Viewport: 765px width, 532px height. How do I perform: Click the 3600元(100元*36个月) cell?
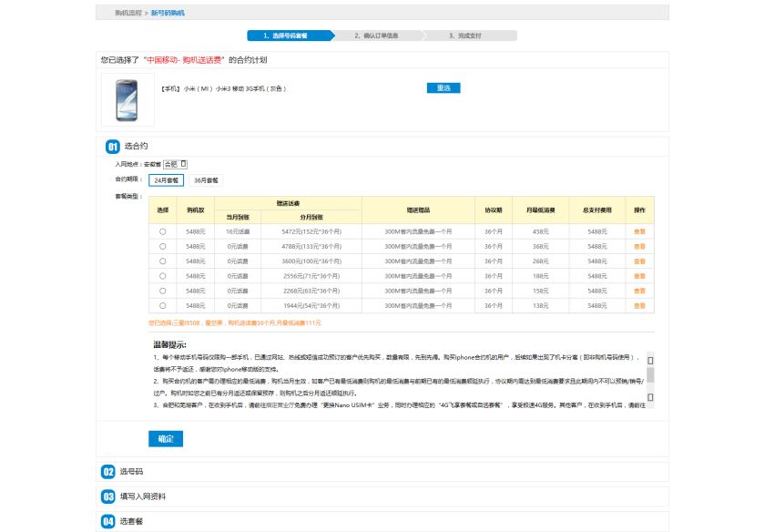[x=311, y=261]
